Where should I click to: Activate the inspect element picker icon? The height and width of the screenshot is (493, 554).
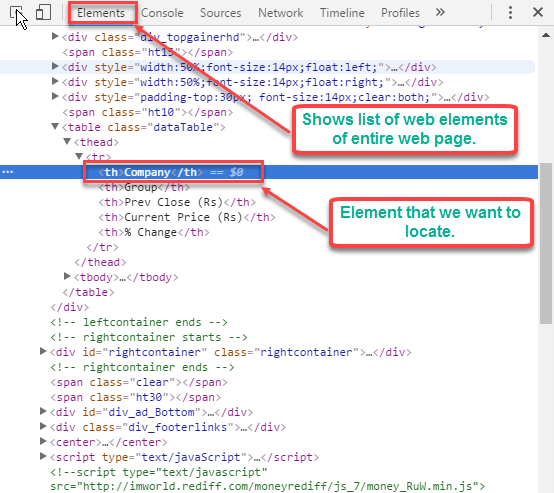point(16,13)
